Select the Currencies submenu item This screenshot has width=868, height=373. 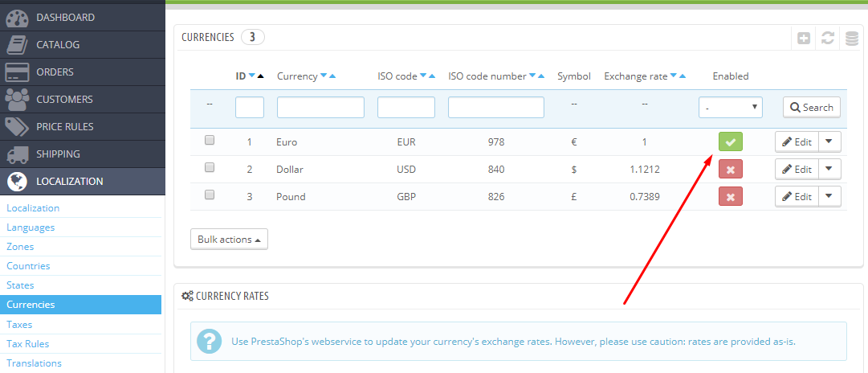coord(81,305)
